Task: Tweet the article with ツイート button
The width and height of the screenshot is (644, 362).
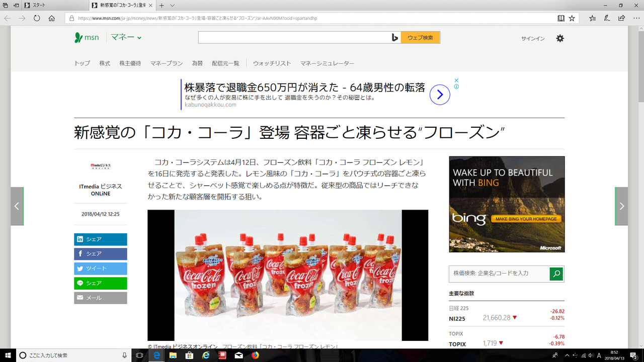Action: click(x=101, y=268)
